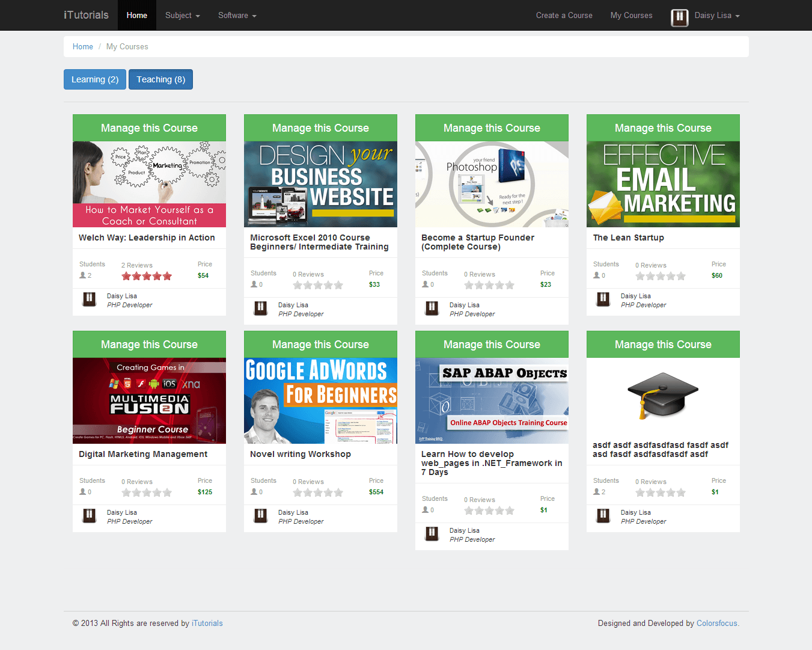Click students icon on Microsoft Excel 2010 card
This screenshot has width=812, height=650.
[x=254, y=284]
